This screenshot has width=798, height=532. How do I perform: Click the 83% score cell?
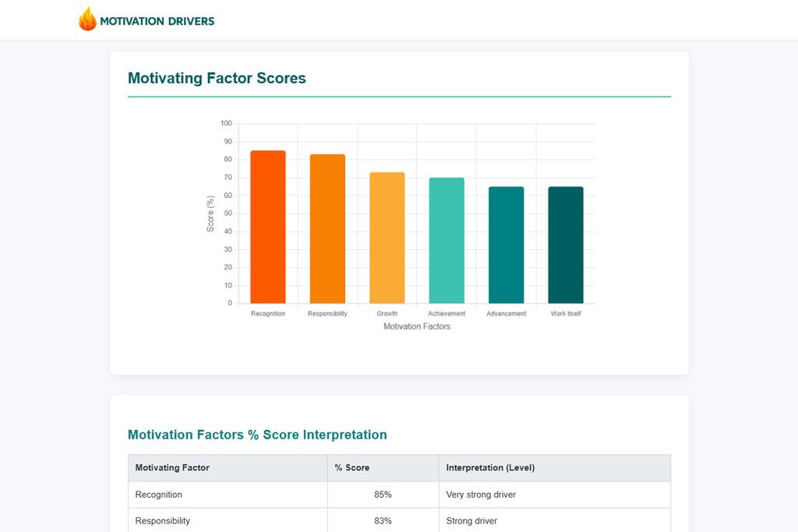(x=383, y=520)
